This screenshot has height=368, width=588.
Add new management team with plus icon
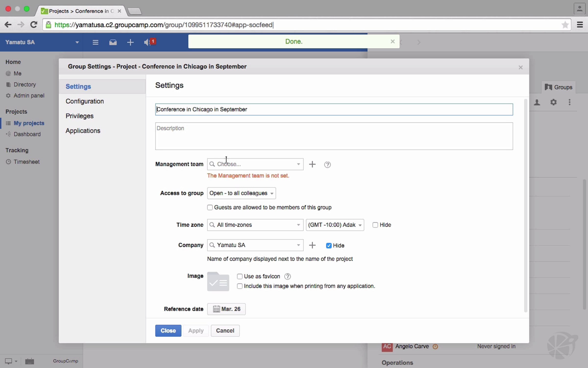(x=312, y=164)
